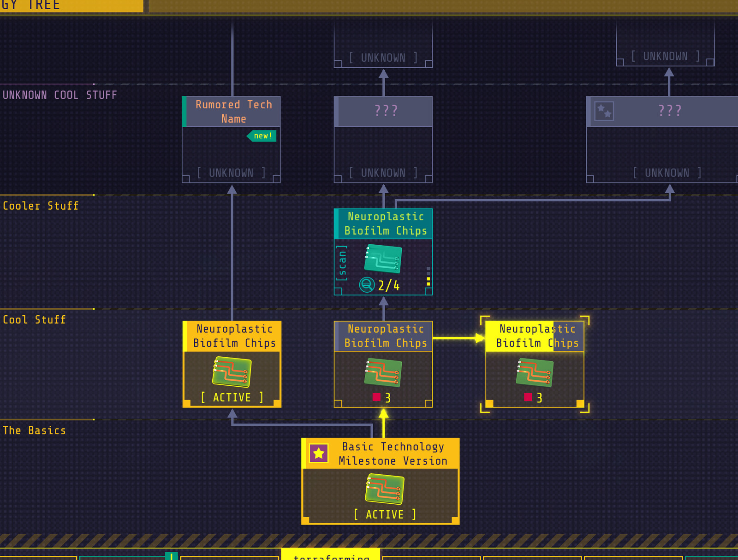Image resolution: width=738 pixels, height=560 pixels.
Task: Select the middle gray Neuroplastic Biofilm Chips title
Action: [x=383, y=336]
